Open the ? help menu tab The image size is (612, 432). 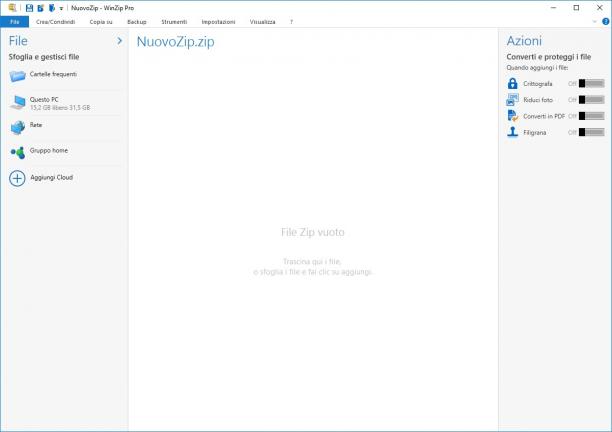pyautogui.click(x=291, y=22)
